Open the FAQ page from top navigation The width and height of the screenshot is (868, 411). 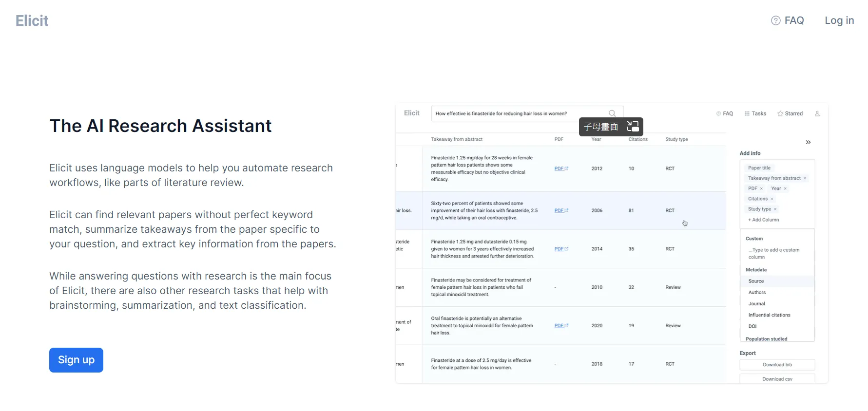click(788, 20)
